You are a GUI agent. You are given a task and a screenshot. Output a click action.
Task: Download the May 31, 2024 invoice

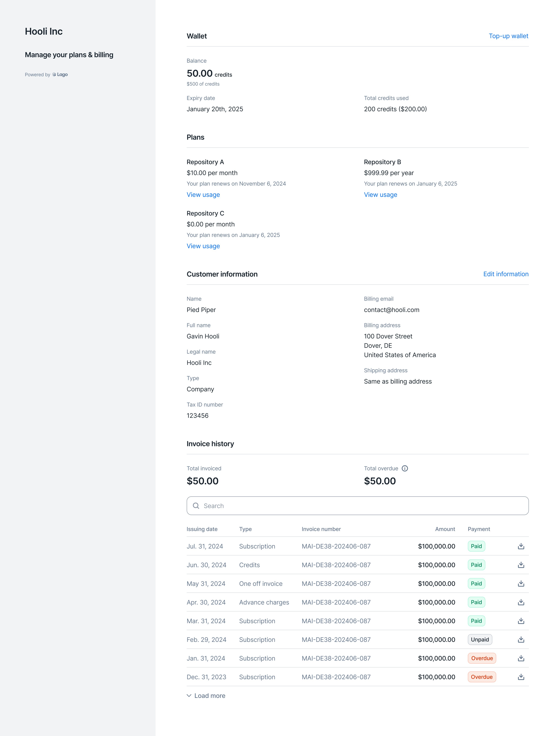(x=521, y=584)
